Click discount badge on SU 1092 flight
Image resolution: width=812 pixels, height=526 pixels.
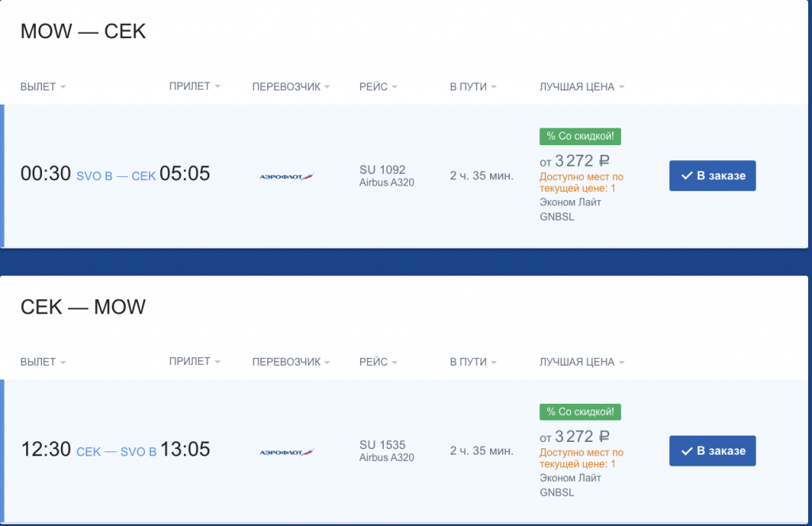tap(580, 136)
